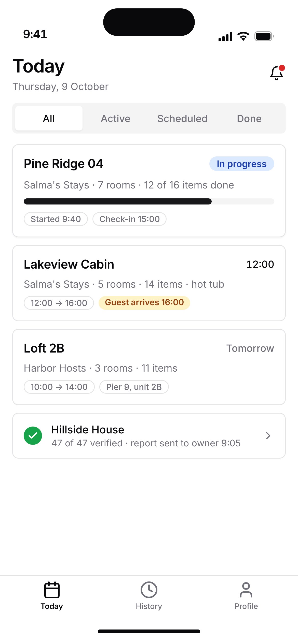Open the Loft 2B job card
Image resolution: width=298 pixels, height=644 pixels.
(149, 367)
